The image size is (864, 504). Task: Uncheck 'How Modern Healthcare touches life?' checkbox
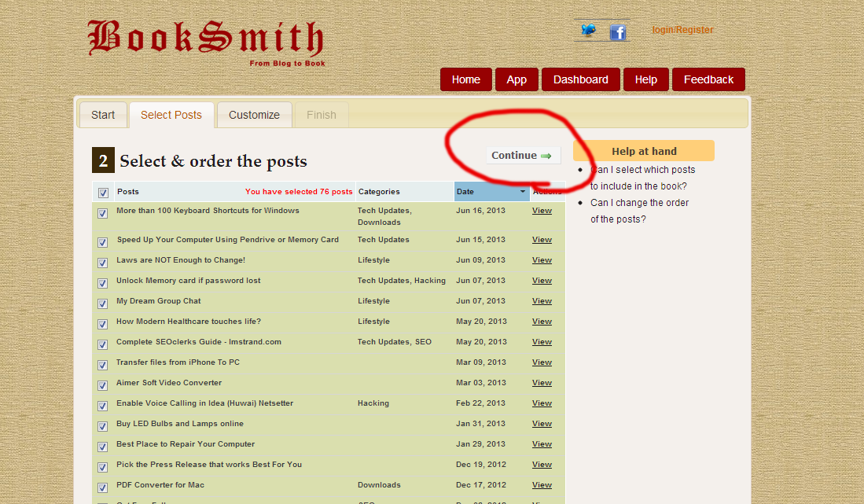tap(102, 324)
